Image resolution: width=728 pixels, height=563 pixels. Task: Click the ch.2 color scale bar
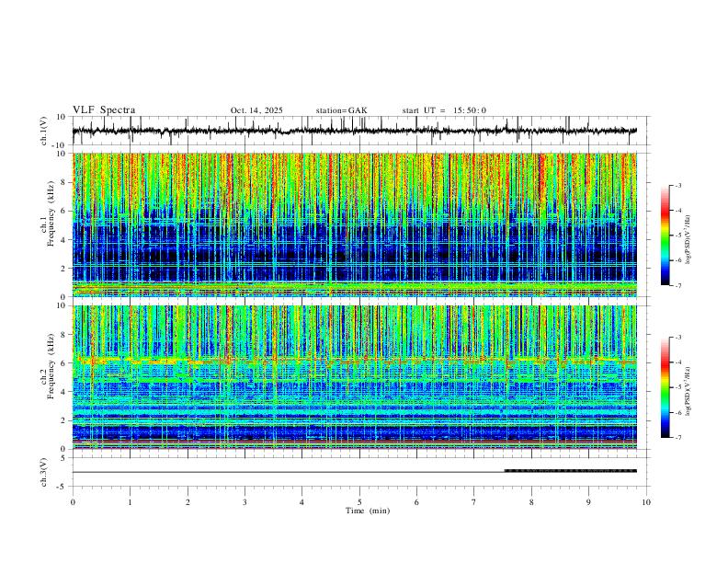665,387
